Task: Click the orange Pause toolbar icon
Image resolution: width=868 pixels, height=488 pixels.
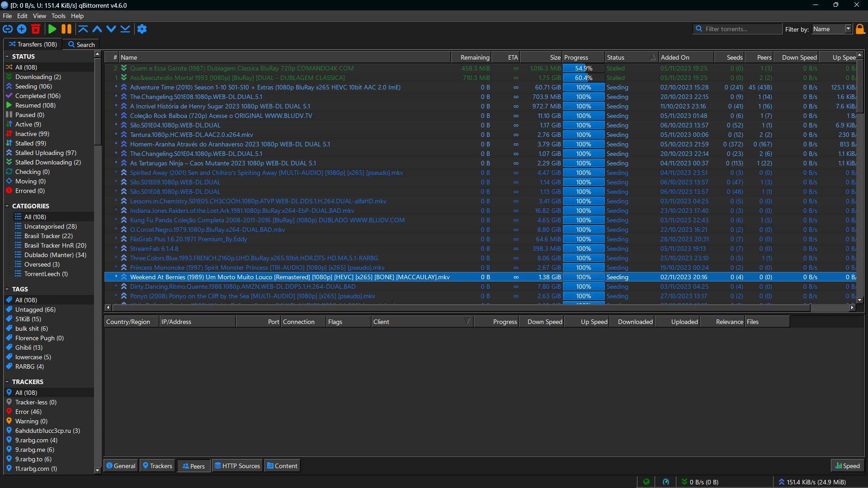Action: (x=66, y=29)
